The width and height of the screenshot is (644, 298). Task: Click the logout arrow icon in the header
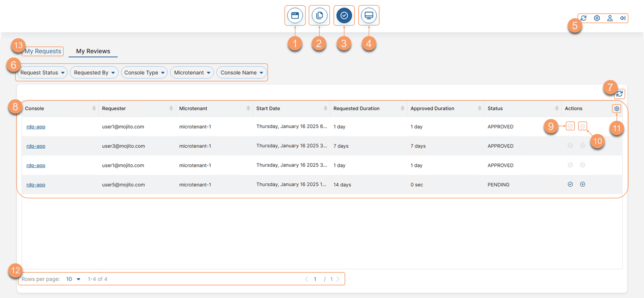[623, 18]
